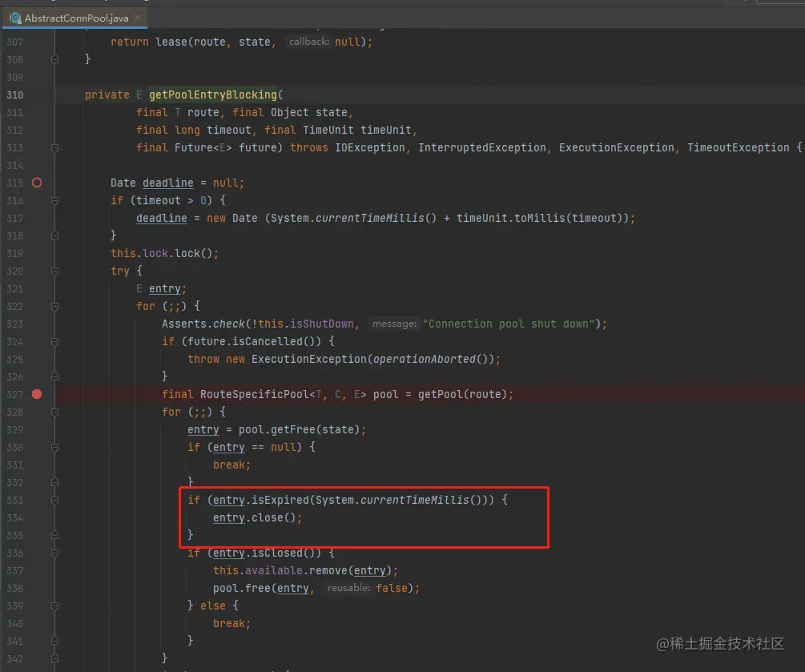Click 'pool.free' call on line 338
Screen dimensions: 805x672
(x=242, y=589)
